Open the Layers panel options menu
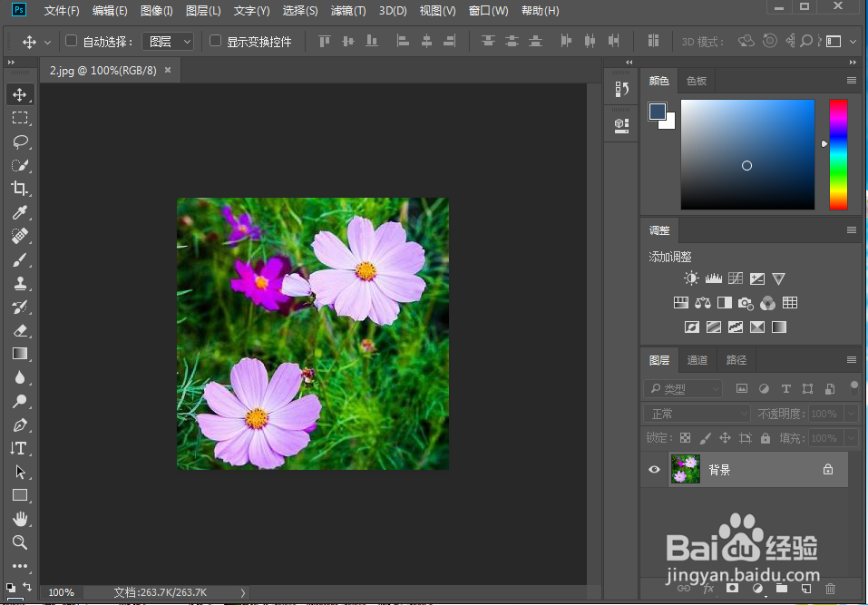This screenshot has width=868, height=605. click(852, 360)
